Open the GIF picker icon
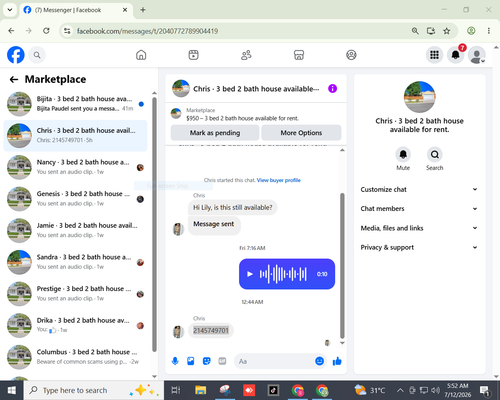The image size is (500, 400). pyautogui.click(x=222, y=361)
